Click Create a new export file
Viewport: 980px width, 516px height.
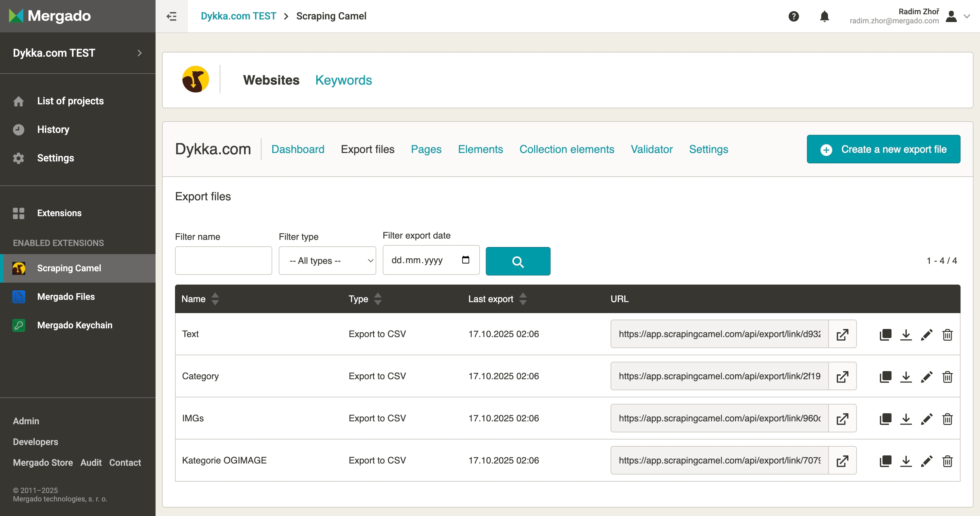pyautogui.click(x=883, y=149)
